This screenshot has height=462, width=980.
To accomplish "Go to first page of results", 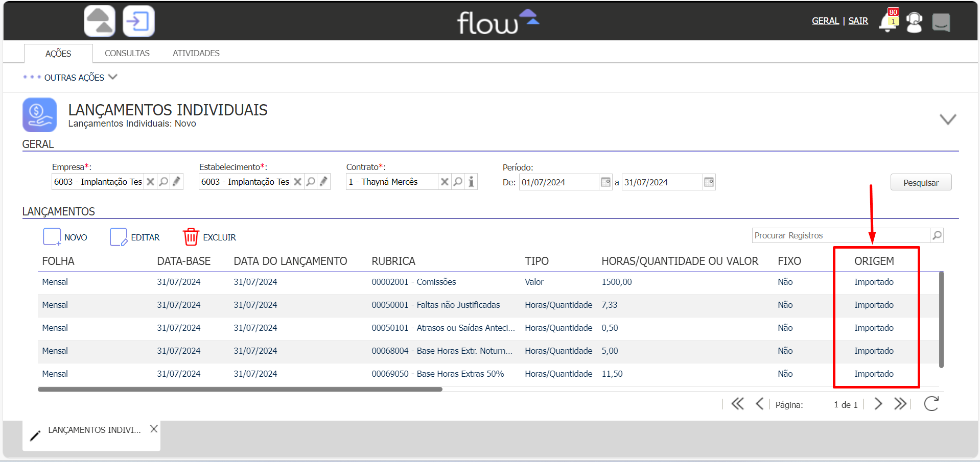I will (737, 404).
